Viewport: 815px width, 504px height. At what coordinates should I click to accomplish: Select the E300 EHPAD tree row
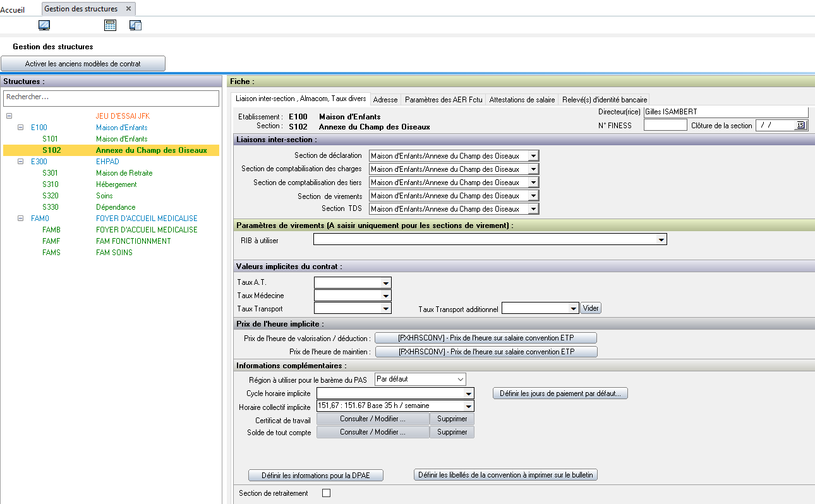point(111,162)
